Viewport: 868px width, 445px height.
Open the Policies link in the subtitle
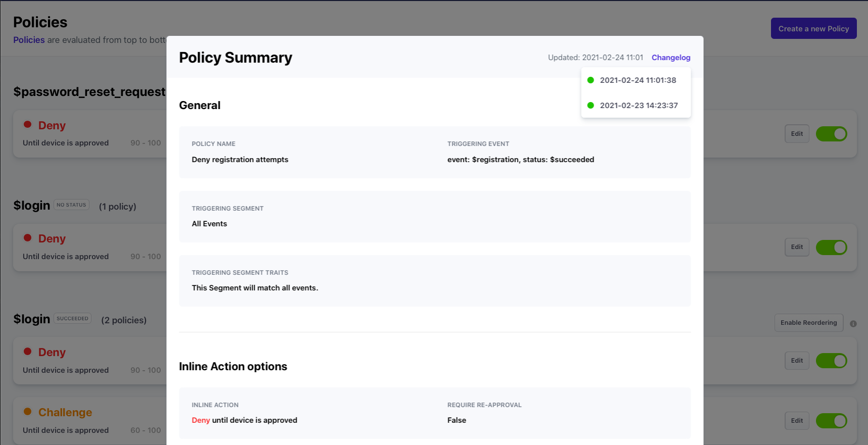pyautogui.click(x=29, y=40)
